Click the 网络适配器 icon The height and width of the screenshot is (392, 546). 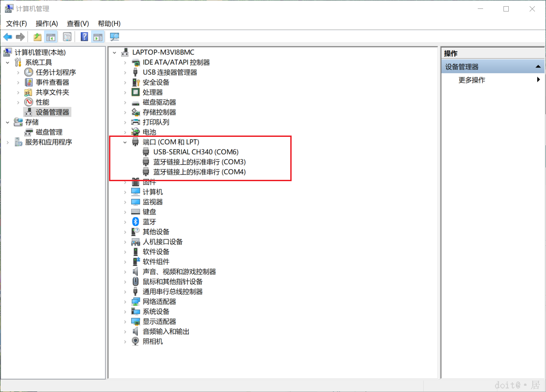[136, 302]
